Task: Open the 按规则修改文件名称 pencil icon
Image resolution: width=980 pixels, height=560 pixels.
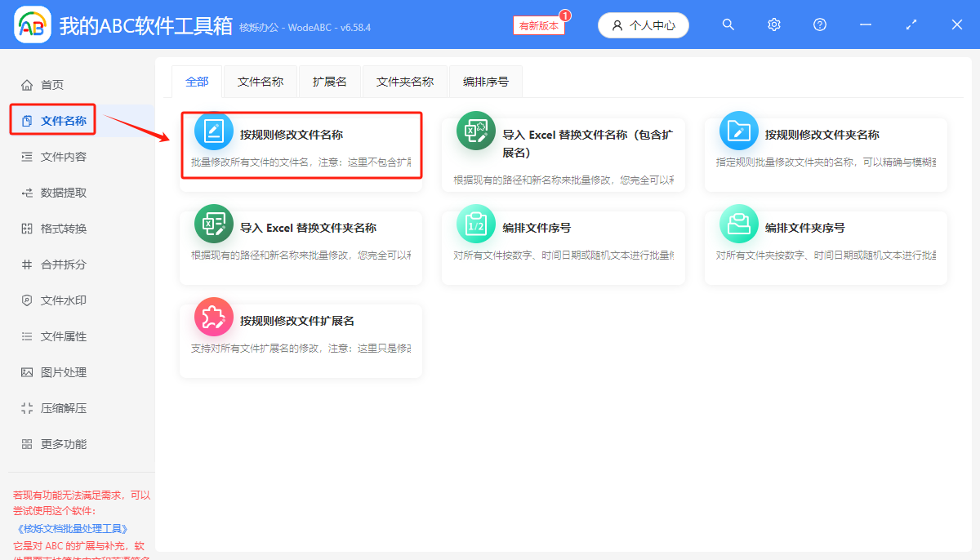Action: (213, 131)
